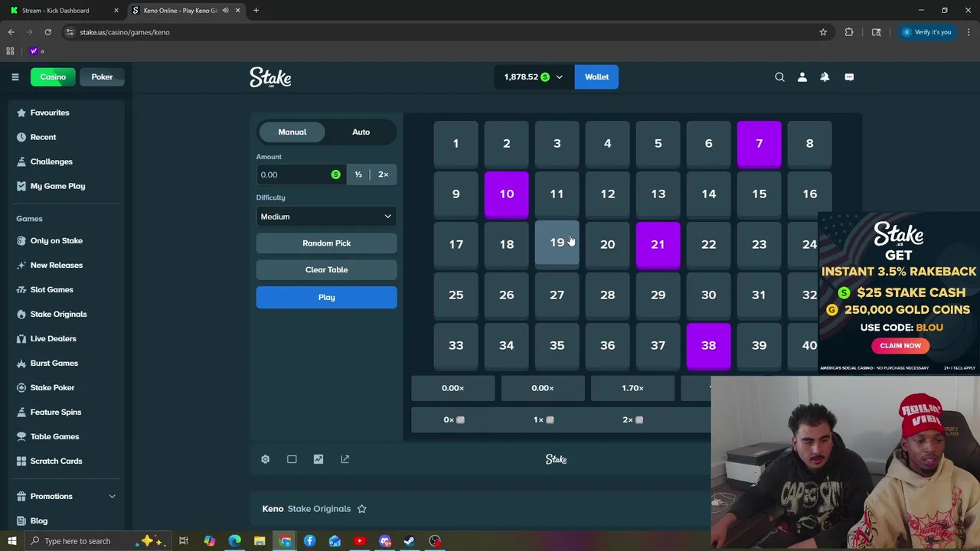The height and width of the screenshot is (551, 980).
Task: Open game settings gear below board
Action: pos(265,459)
